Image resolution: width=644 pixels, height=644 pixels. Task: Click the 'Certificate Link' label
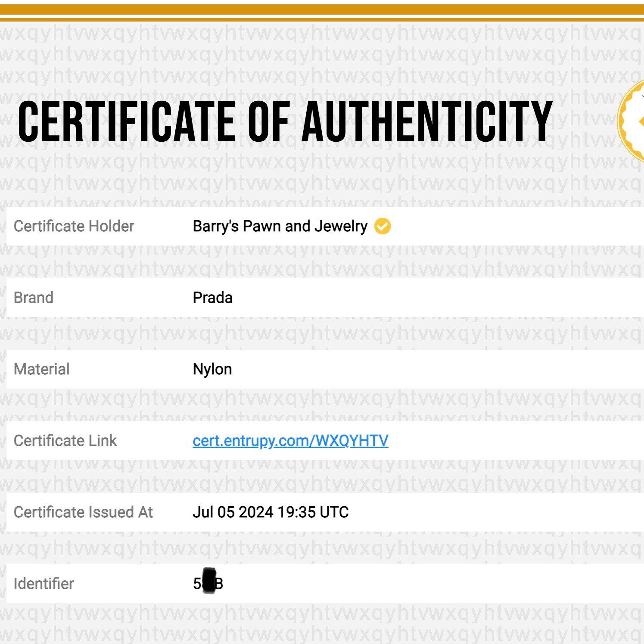click(x=65, y=441)
